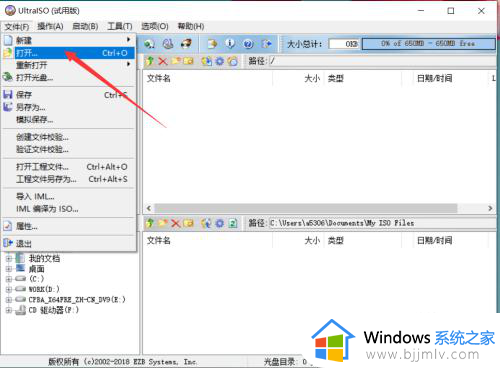Select IML 编译为 ISO... menu entry
The width and height of the screenshot is (500, 368).
pos(69,209)
